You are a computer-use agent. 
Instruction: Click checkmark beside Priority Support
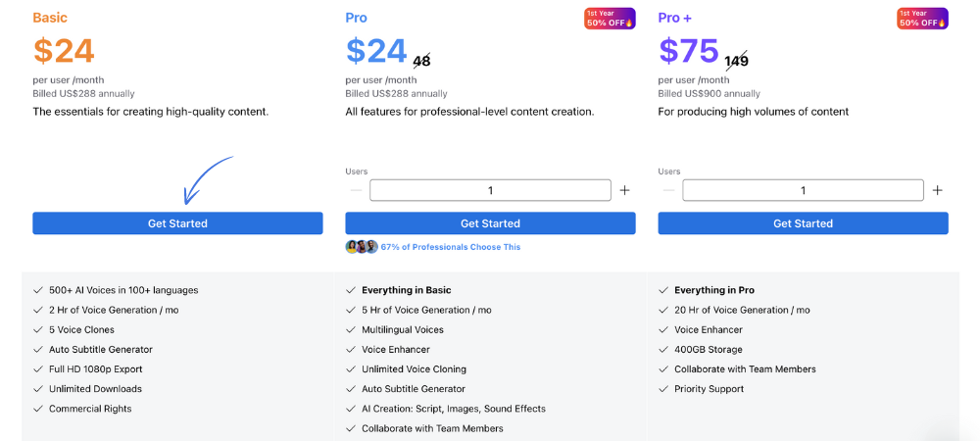(x=662, y=389)
